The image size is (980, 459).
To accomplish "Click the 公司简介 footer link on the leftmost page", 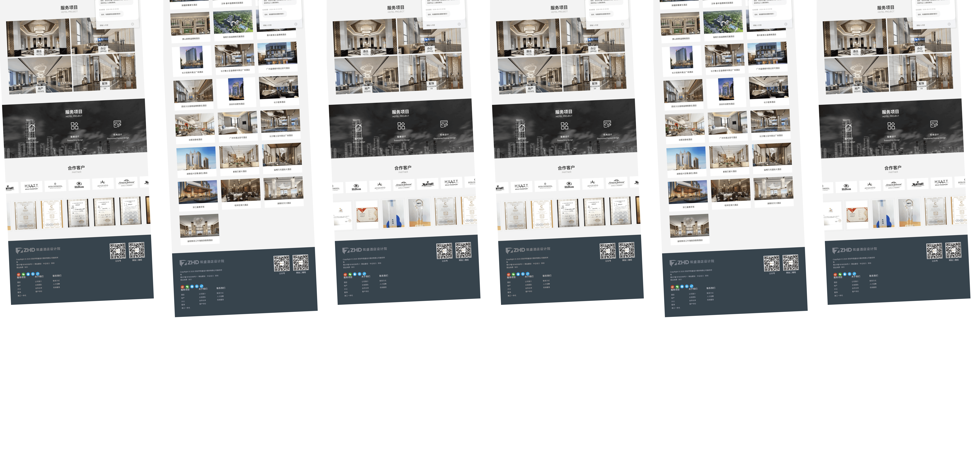I will click(x=38, y=282).
